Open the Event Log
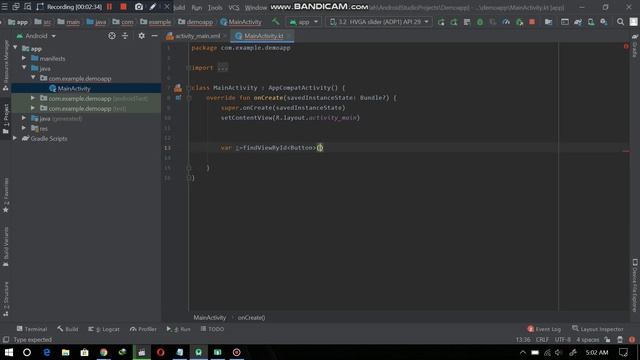 click(544, 329)
